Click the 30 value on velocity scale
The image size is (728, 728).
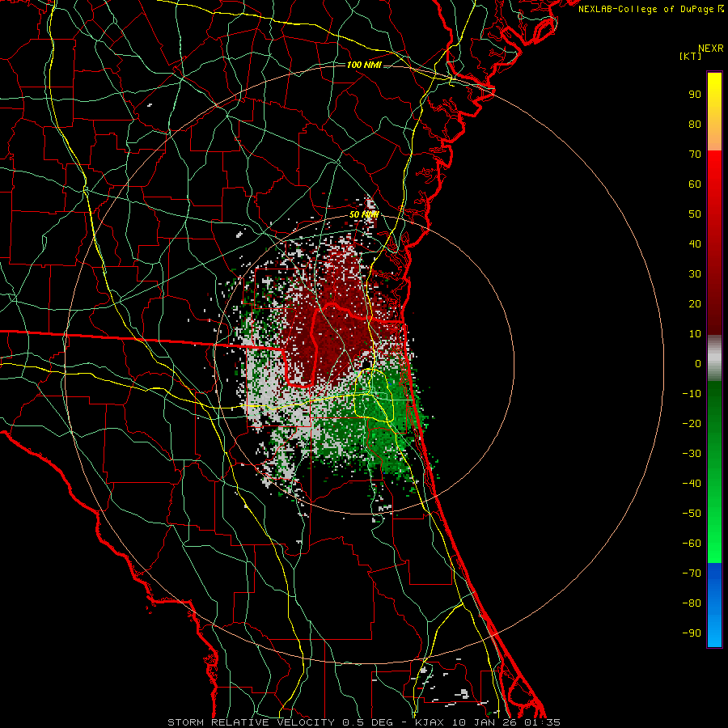click(x=695, y=274)
